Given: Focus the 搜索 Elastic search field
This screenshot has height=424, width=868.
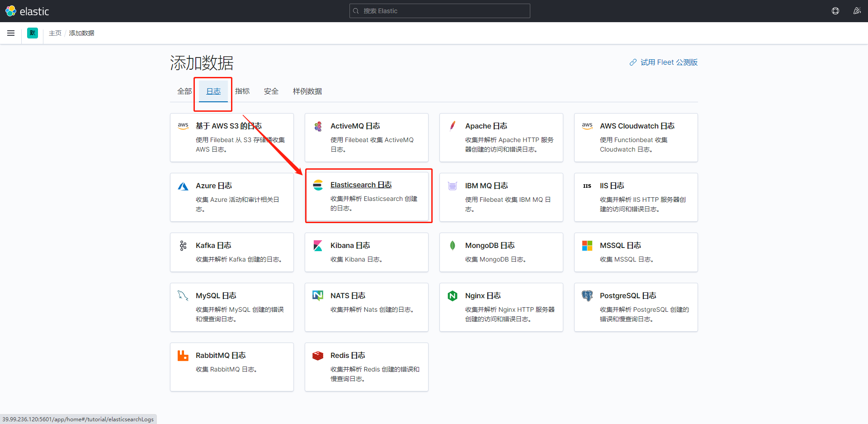Looking at the screenshot, I should click(x=440, y=11).
